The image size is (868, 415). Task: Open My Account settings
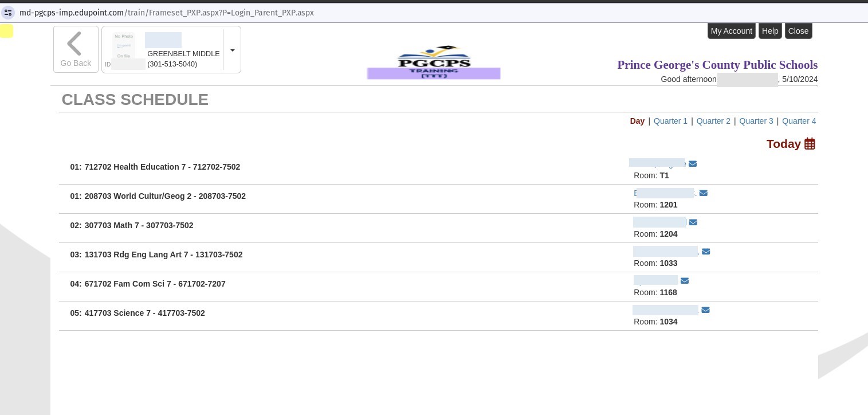click(731, 31)
